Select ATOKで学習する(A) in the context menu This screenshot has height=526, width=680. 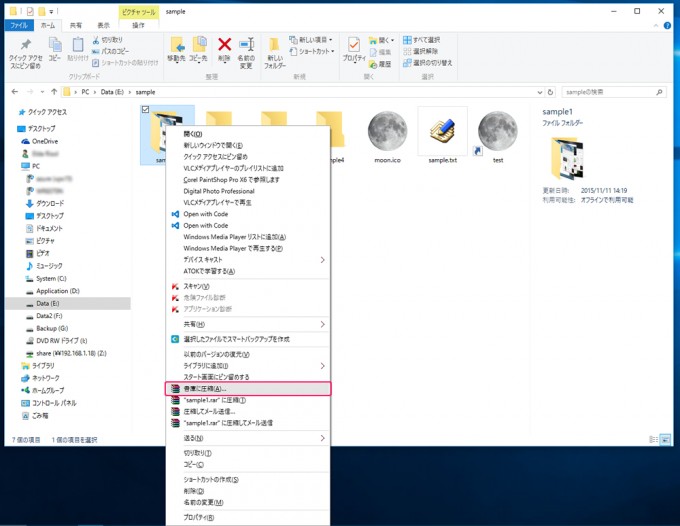pyautogui.click(x=248, y=271)
